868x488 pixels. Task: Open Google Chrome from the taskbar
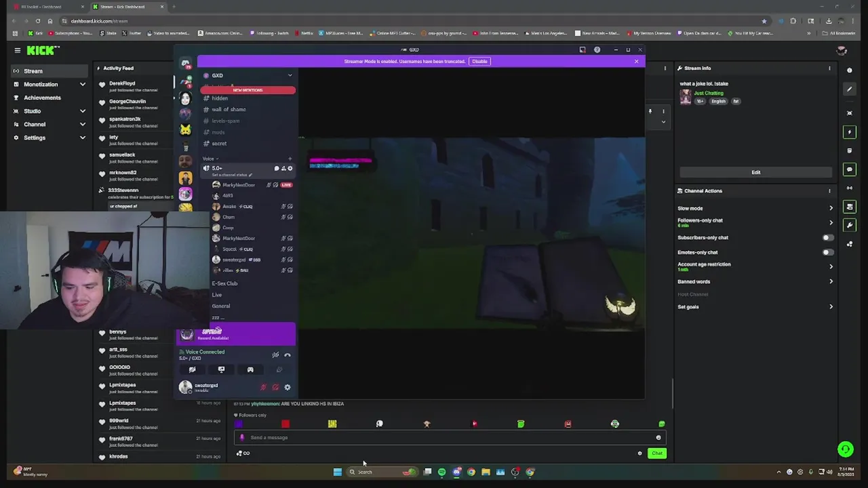tap(471, 472)
